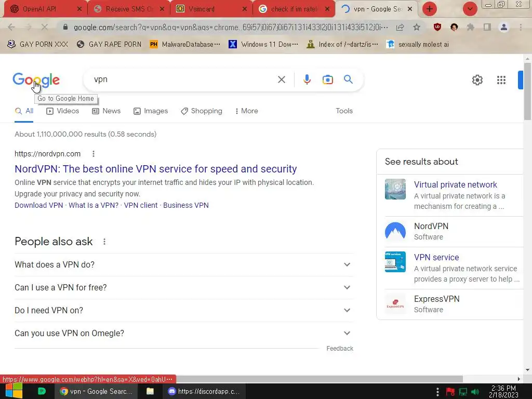The image size is (532, 399).
Task: Open the Windows 11 Dow… bookmark
Action: tap(263, 45)
